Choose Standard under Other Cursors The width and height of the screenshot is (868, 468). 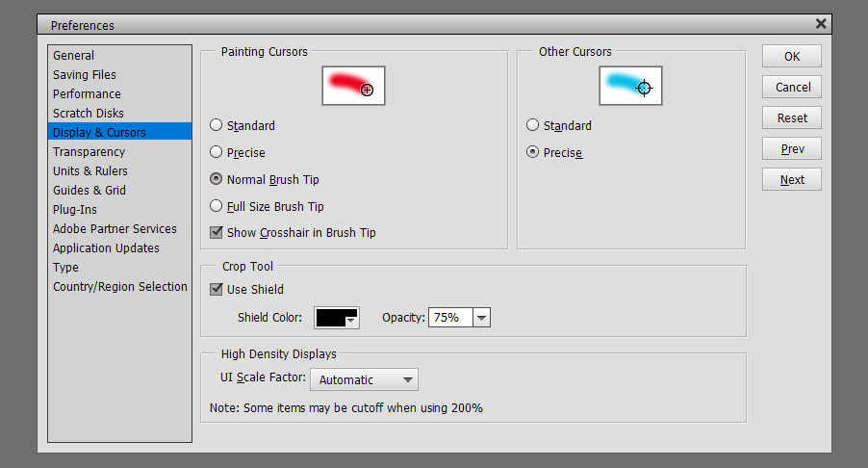click(x=532, y=125)
